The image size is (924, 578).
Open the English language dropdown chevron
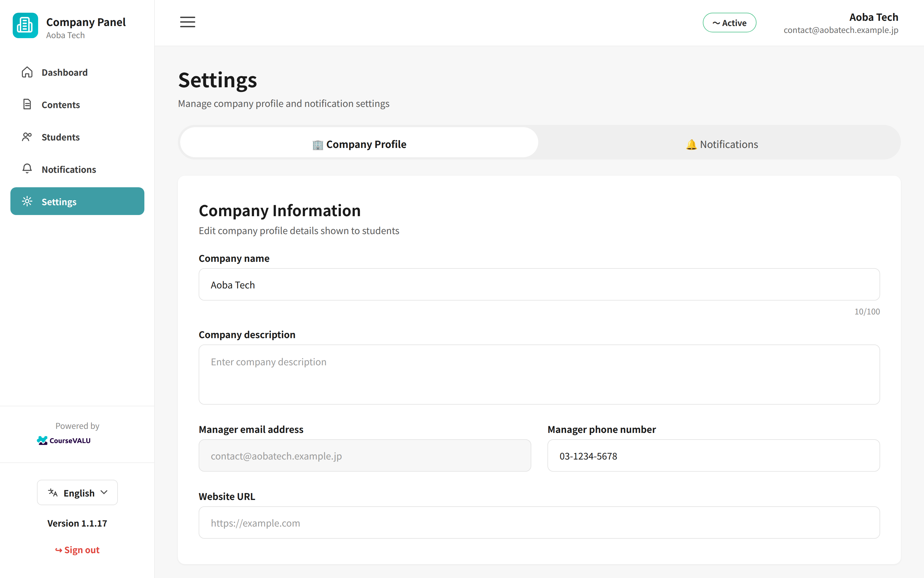pos(104,492)
